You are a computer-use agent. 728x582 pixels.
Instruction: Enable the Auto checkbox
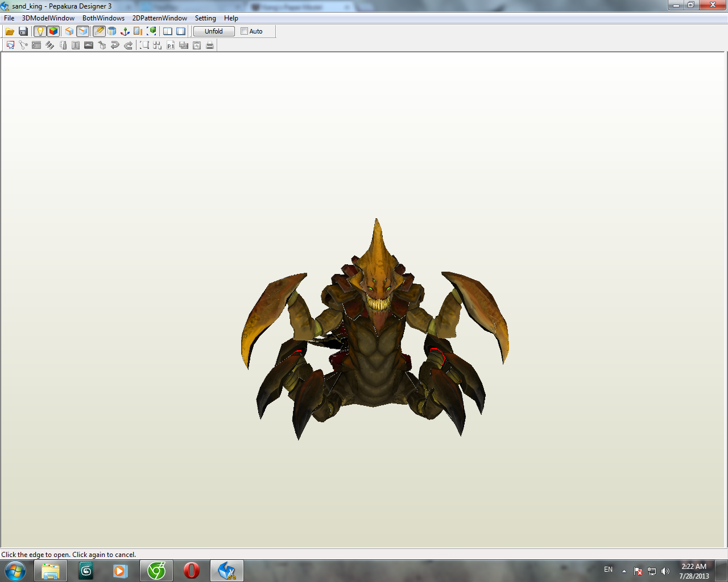click(245, 31)
